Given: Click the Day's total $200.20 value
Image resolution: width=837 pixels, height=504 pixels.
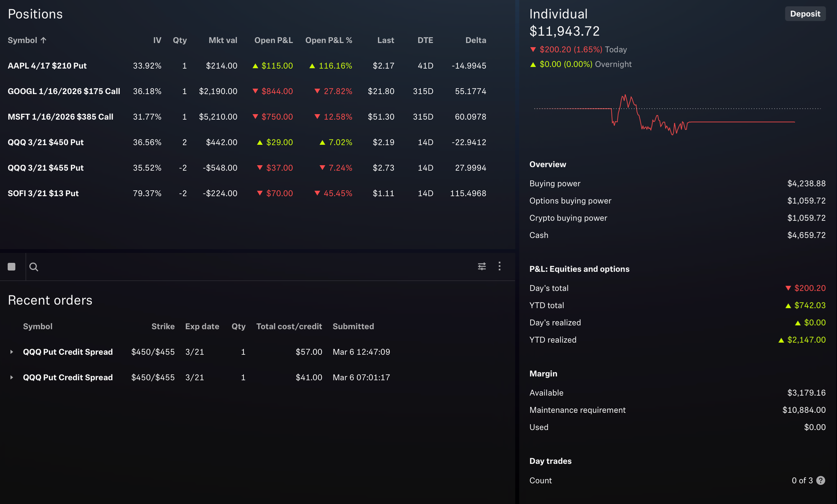Looking at the screenshot, I should pyautogui.click(x=806, y=288).
